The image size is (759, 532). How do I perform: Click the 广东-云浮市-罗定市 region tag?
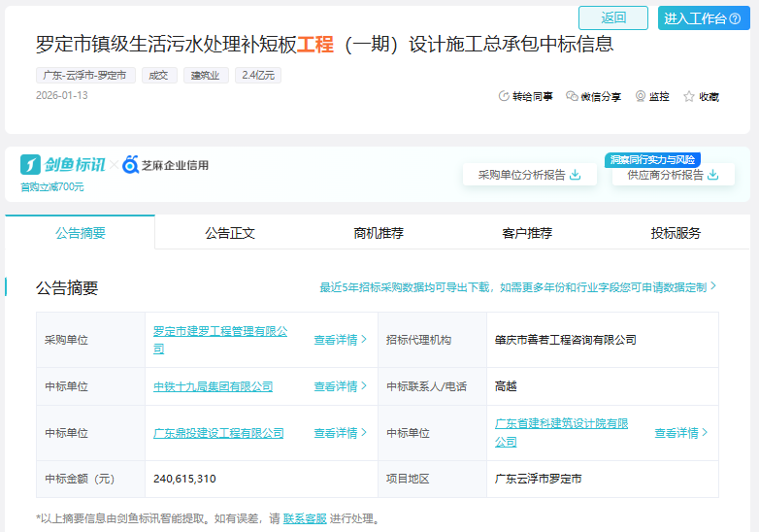coord(86,75)
